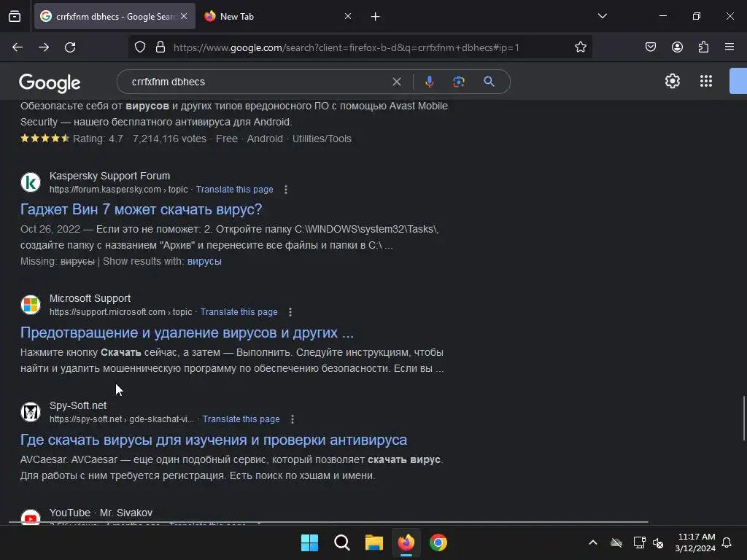Select the crrfxfnm dbhecs Google Search tab
The height and width of the screenshot is (560, 747).
(115, 16)
